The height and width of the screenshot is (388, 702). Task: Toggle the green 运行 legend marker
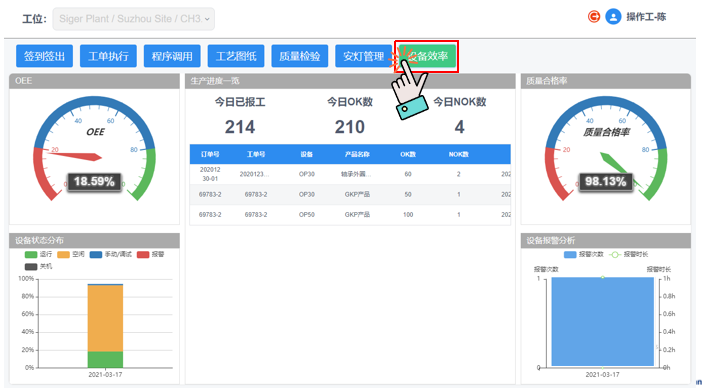pos(31,255)
